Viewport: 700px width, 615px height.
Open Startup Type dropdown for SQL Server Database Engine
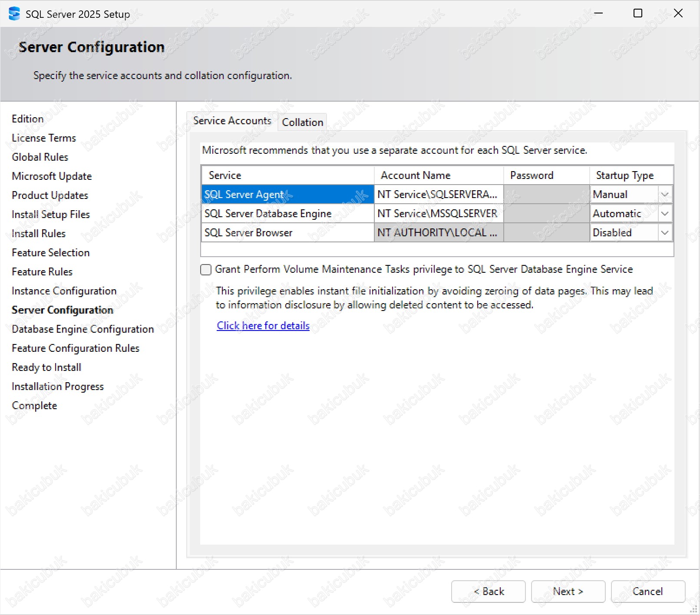[x=664, y=214]
